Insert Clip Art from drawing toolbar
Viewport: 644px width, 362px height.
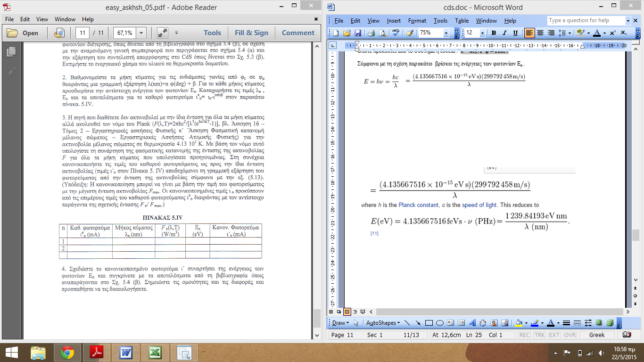(x=494, y=323)
